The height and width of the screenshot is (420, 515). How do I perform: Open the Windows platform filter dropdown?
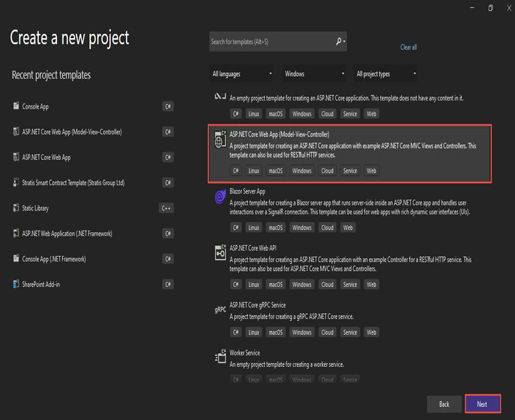314,74
